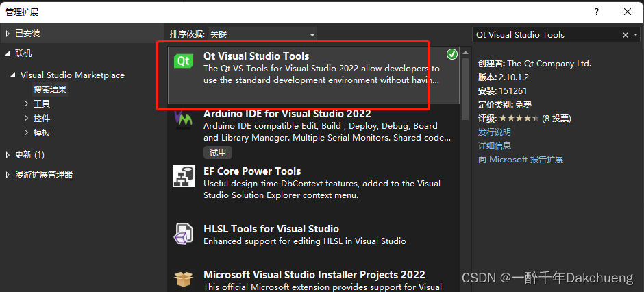This screenshot has height=292, width=644.
Task: Click the Qt logo icon
Action: 183,61
